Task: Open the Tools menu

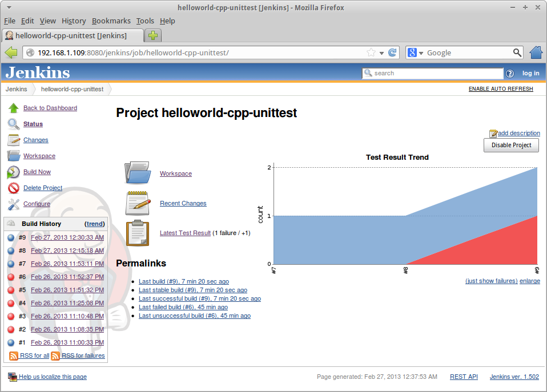Action: pos(145,21)
